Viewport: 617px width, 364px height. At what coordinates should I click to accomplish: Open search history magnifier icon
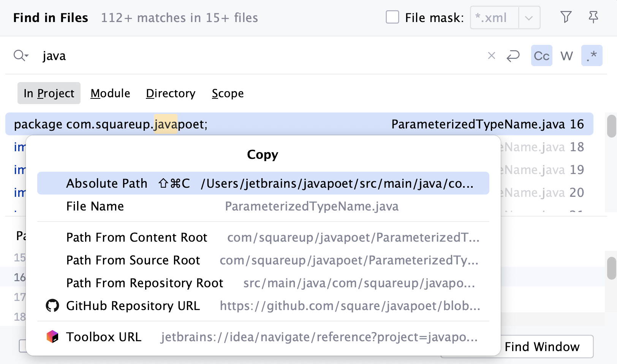coord(21,56)
